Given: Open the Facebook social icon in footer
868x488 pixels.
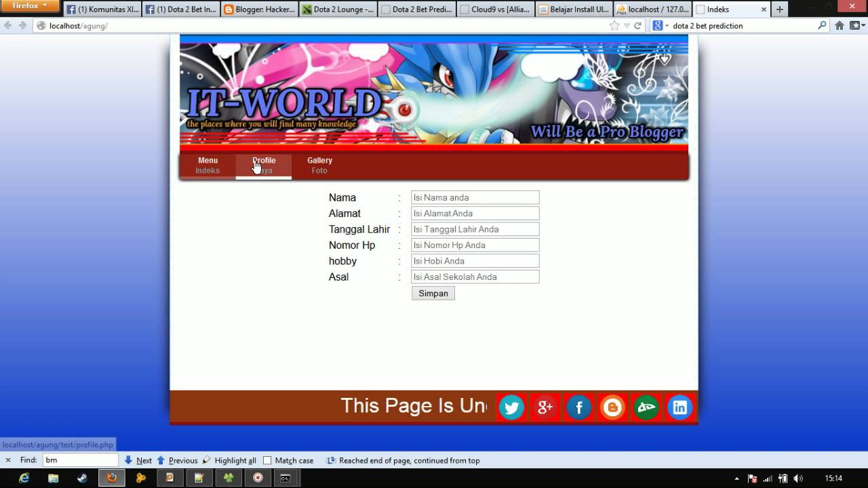Looking at the screenshot, I should coord(578,407).
